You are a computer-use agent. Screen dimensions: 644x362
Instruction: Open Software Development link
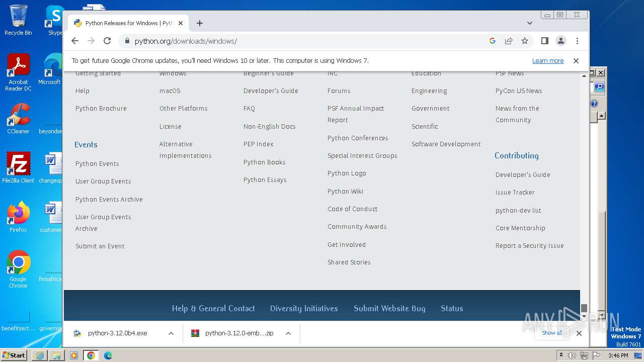coord(446,144)
